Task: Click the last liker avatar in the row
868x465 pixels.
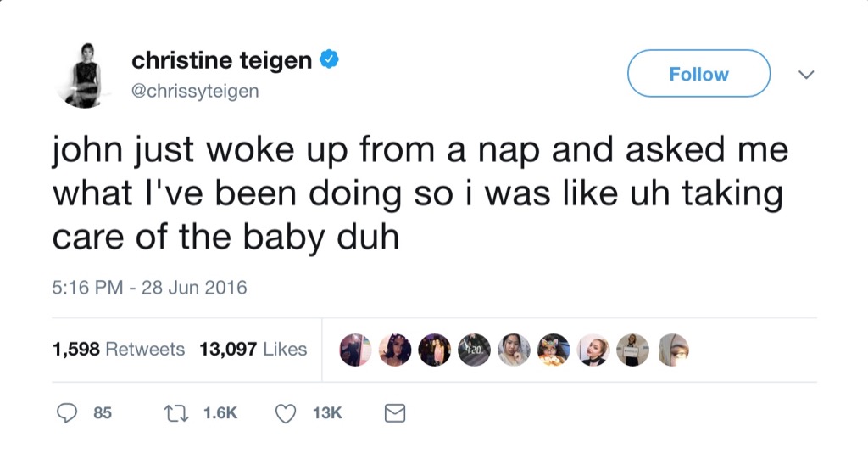Action: (673, 350)
